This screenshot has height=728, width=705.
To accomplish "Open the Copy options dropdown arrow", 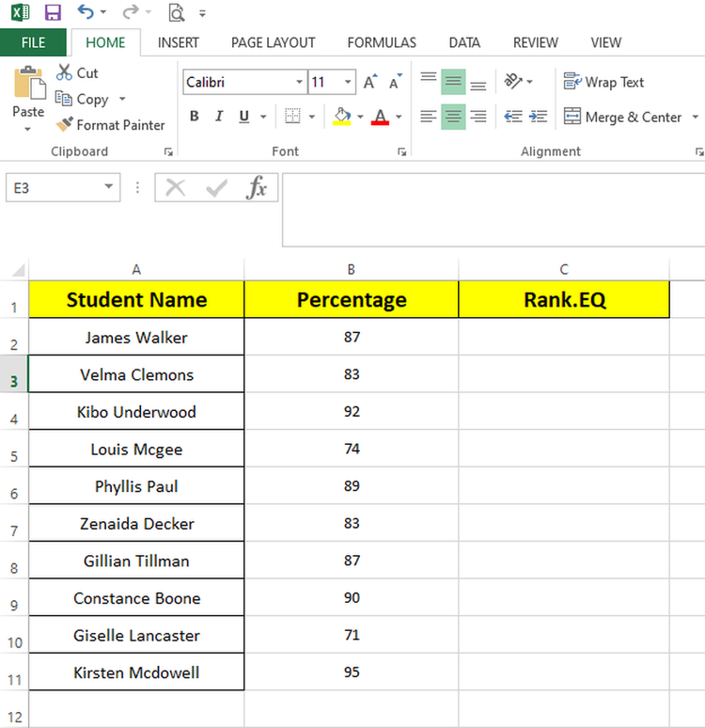I will click(x=122, y=99).
